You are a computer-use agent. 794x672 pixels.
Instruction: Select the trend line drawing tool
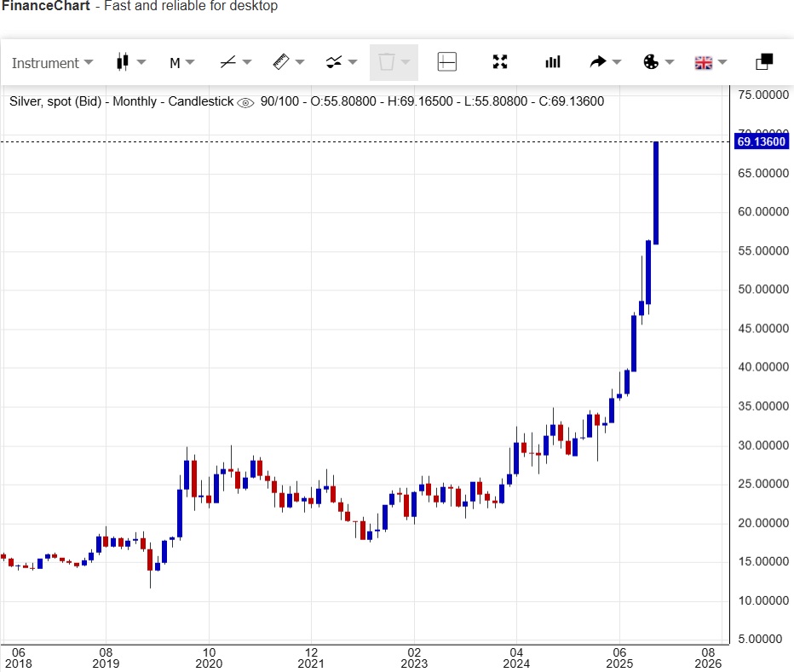(227, 61)
